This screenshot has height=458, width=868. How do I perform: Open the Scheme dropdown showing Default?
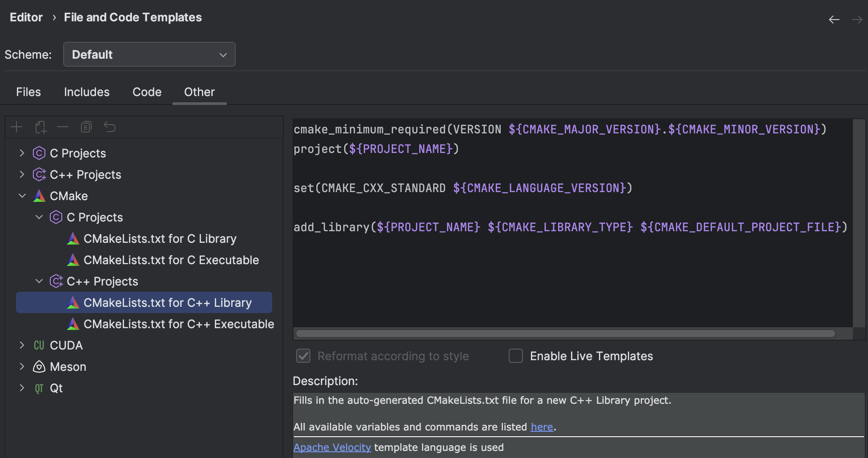pos(149,54)
